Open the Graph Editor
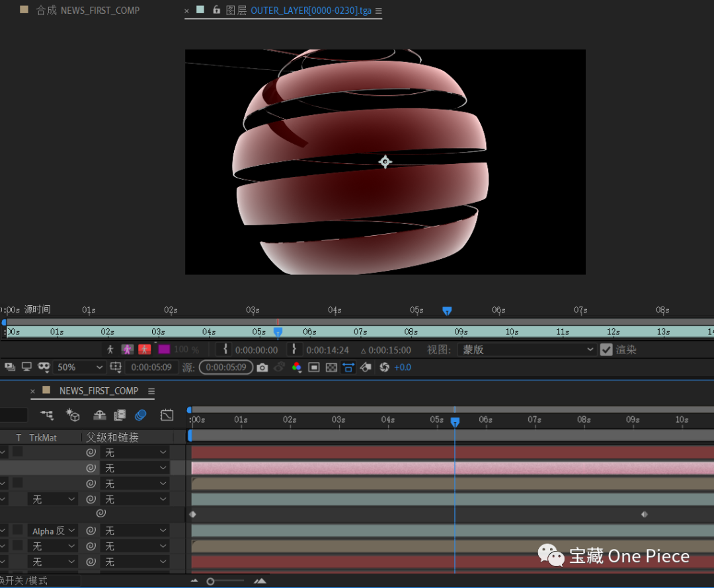This screenshot has height=588, width=714. point(167,415)
